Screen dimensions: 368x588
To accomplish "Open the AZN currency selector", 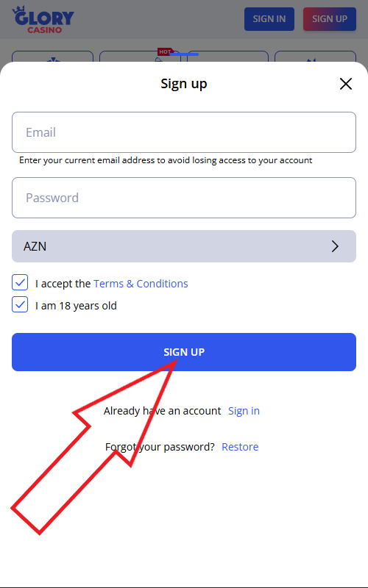I will click(x=184, y=246).
